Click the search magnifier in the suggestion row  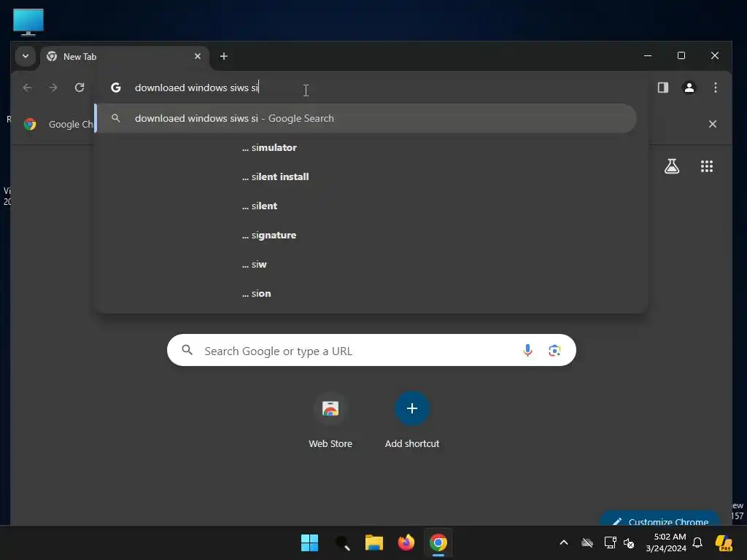[116, 118]
